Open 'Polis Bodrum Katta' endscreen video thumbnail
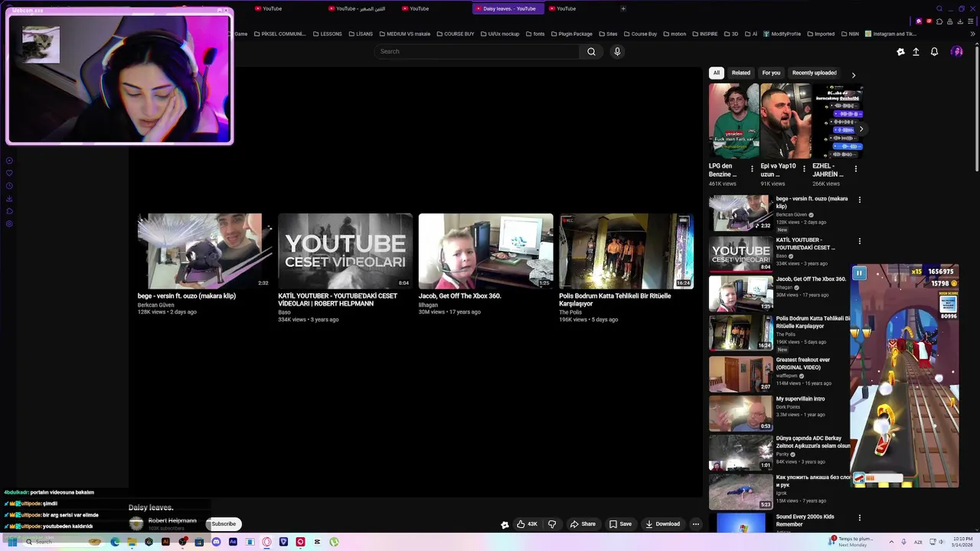Viewport: 980px width, 551px height. pyautogui.click(x=626, y=251)
